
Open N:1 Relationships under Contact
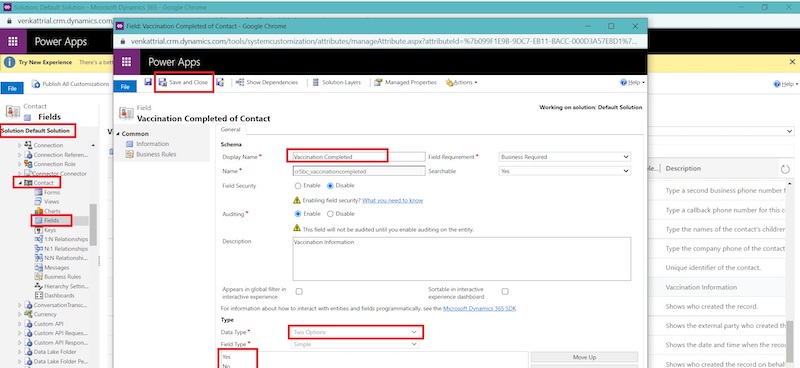61,249
